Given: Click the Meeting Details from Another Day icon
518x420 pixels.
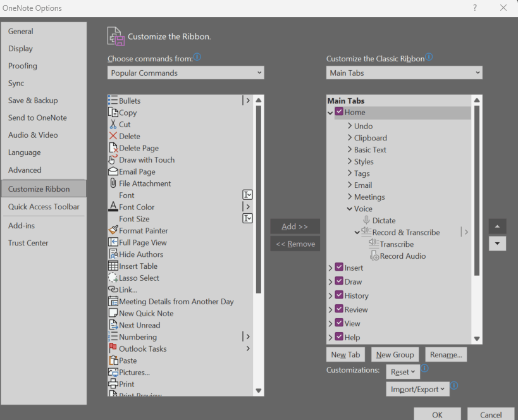Looking at the screenshot, I should [x=113, y=301].
